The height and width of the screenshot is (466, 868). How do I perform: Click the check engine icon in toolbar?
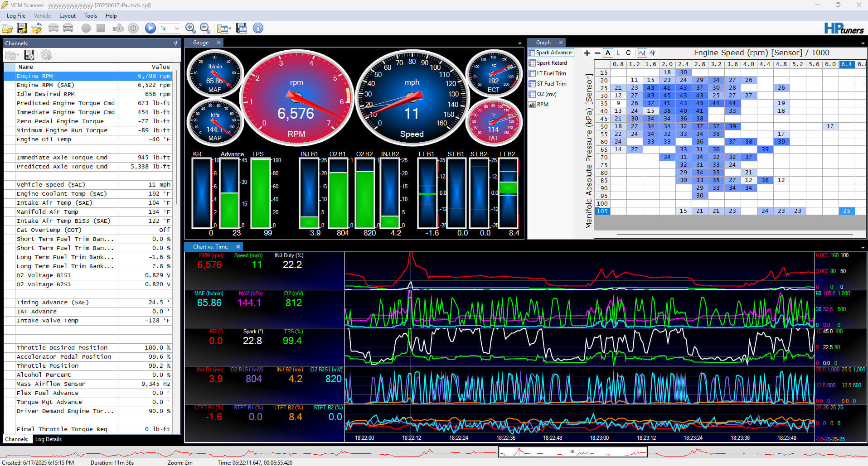[119, 28]
